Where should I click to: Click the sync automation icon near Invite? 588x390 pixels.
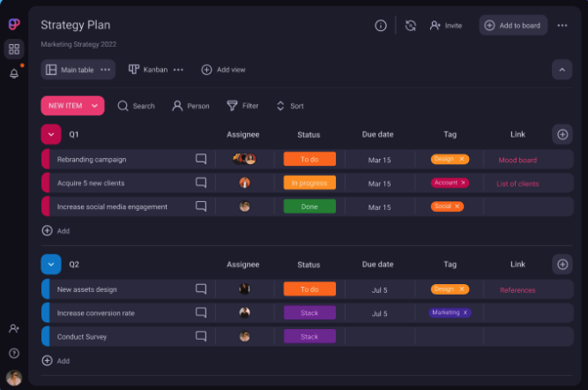[x=410, y=26]
